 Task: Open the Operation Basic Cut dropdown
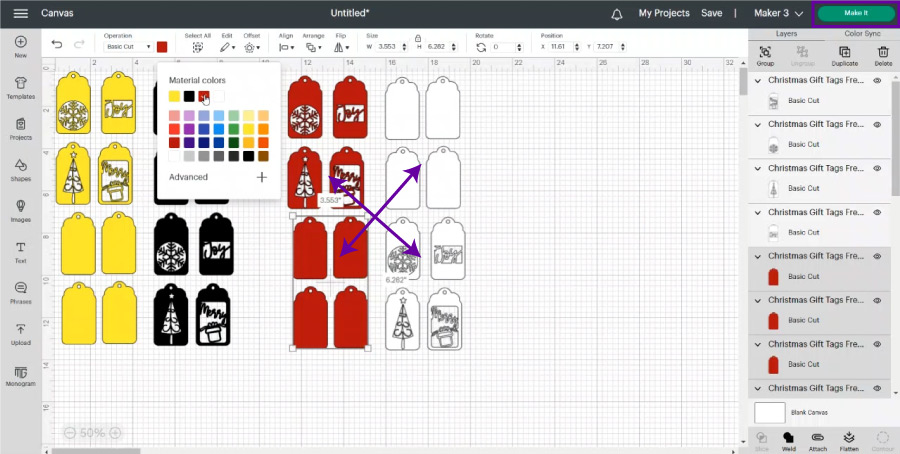[x=128, y=47]
